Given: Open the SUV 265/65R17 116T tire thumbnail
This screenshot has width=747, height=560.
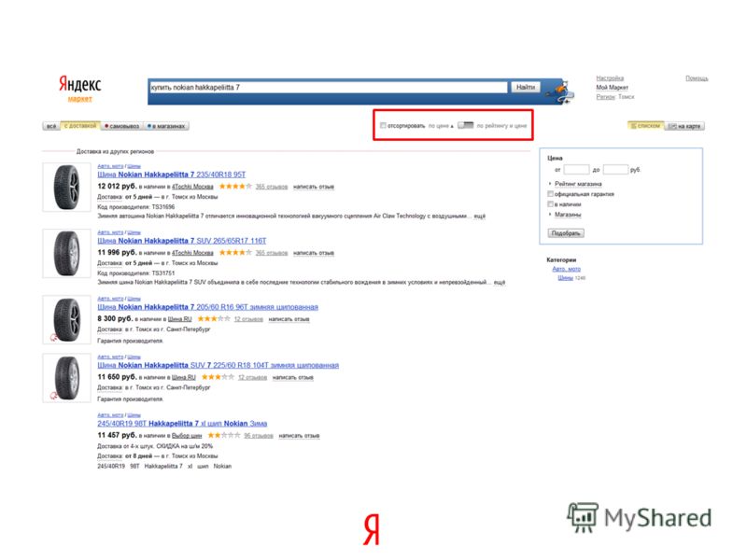Looking at the screenshot, I should click(x=66, y=253).
